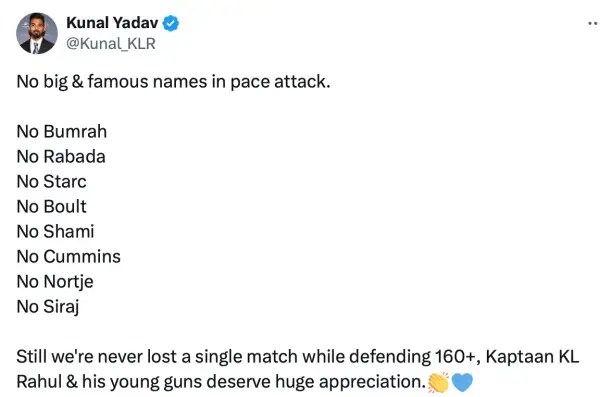
Task: Click the Kunal Yadav display name
Action: (112, 23)
